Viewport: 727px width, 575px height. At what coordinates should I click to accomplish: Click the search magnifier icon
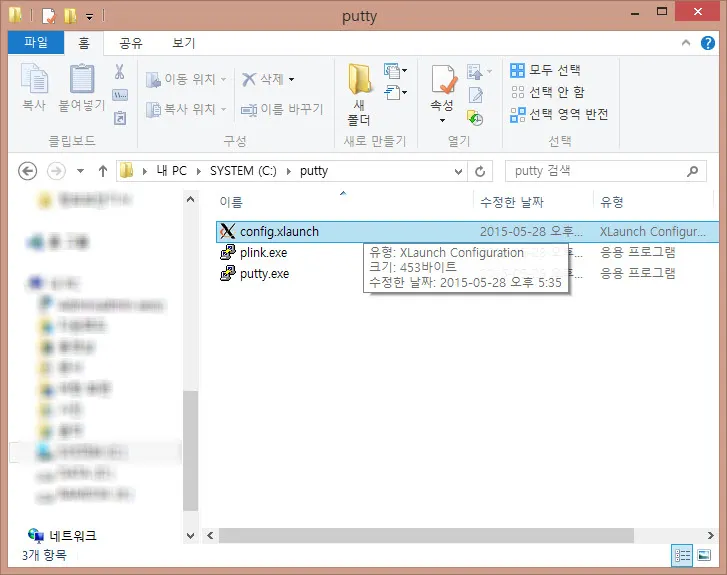692,172
